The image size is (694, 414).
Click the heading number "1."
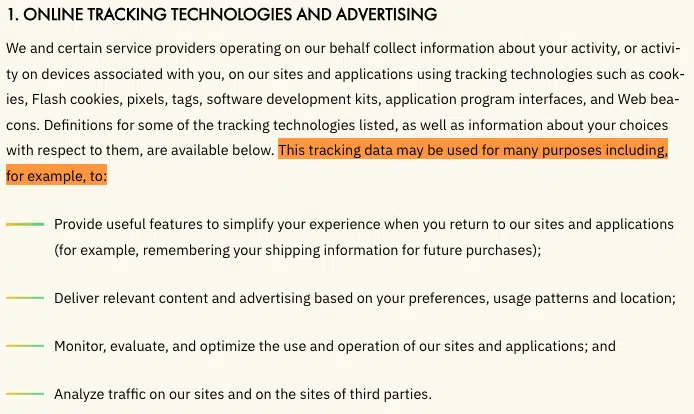pos(13,15)
